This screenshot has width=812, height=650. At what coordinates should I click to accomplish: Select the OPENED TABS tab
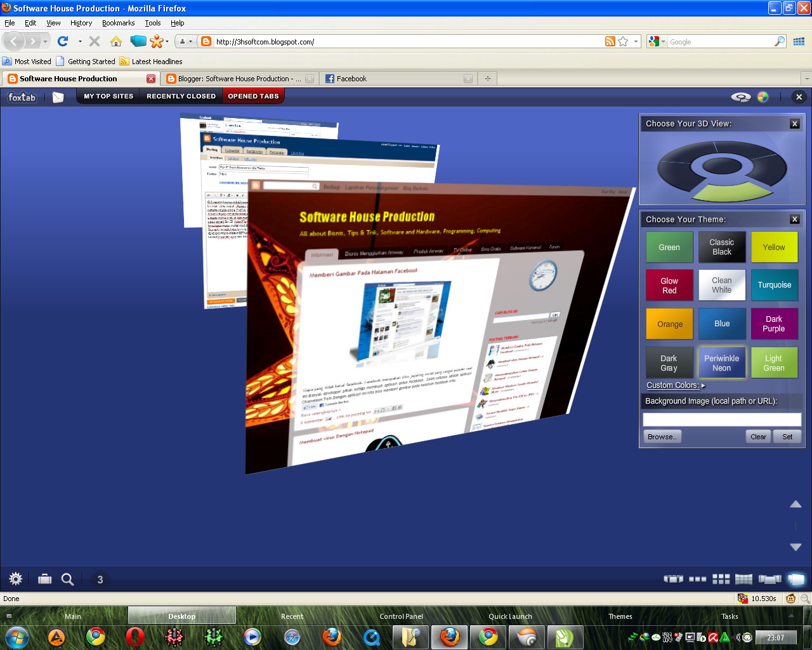pos(253,96)
